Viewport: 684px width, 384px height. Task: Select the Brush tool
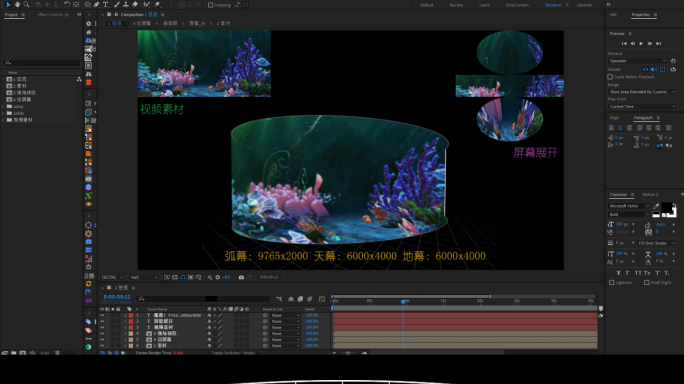point(117,4)
